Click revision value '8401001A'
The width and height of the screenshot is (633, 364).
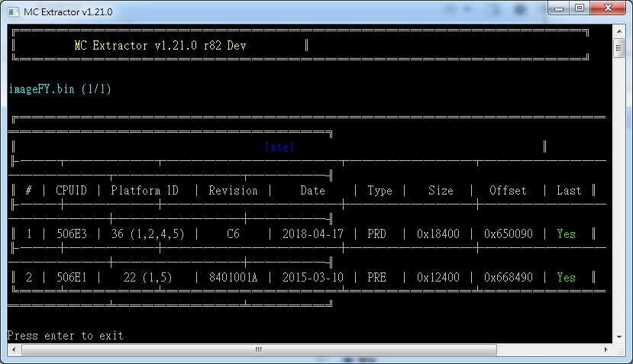click(233, 277)
